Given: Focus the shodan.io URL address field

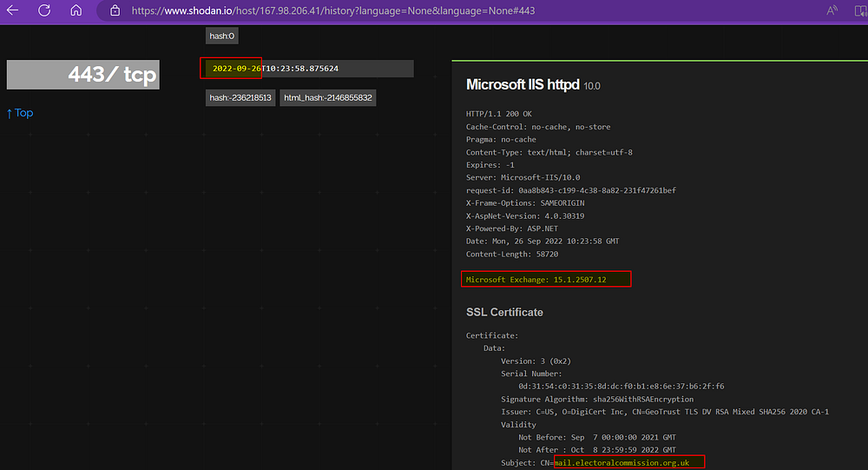Looking at the screenshot, I should pyautogui.click(x=332, y=10).
